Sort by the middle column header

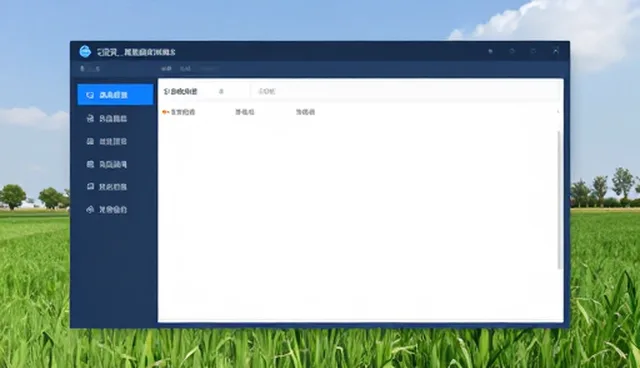tap(245, 112)
